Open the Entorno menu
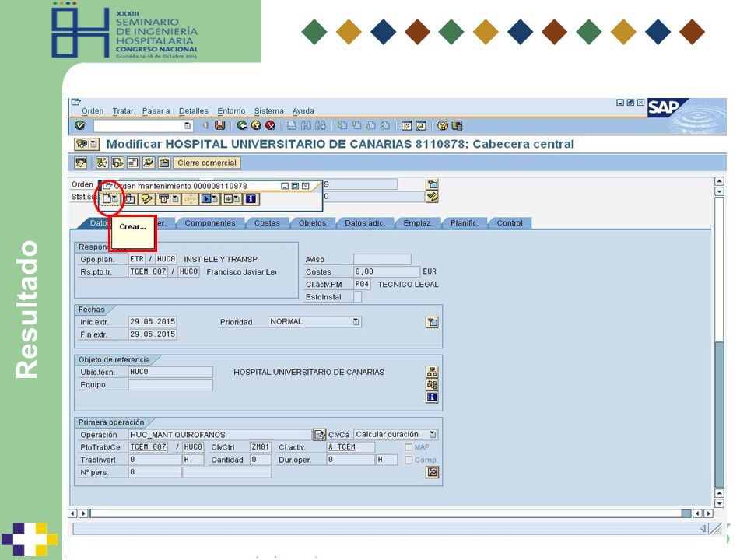 click(231, 111)
